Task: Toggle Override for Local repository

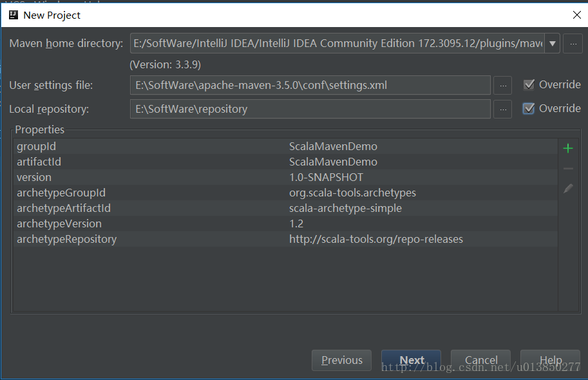Action: pos(529,108)
